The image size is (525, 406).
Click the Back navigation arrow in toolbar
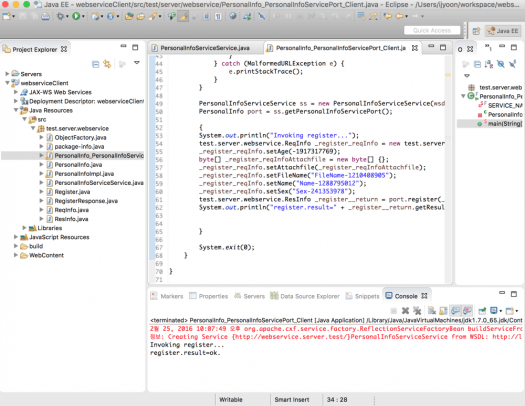point(399,16)
